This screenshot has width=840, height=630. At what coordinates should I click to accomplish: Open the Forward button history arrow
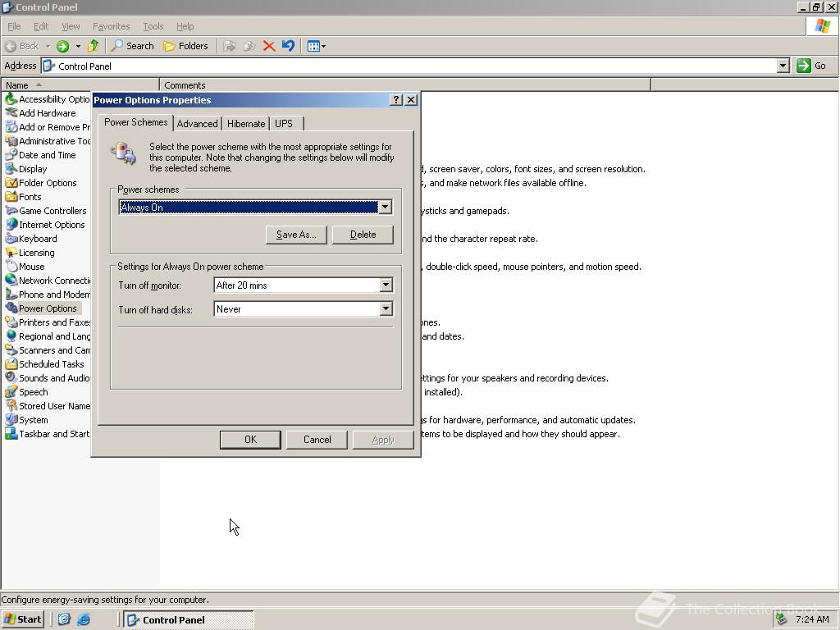[78, 46]
